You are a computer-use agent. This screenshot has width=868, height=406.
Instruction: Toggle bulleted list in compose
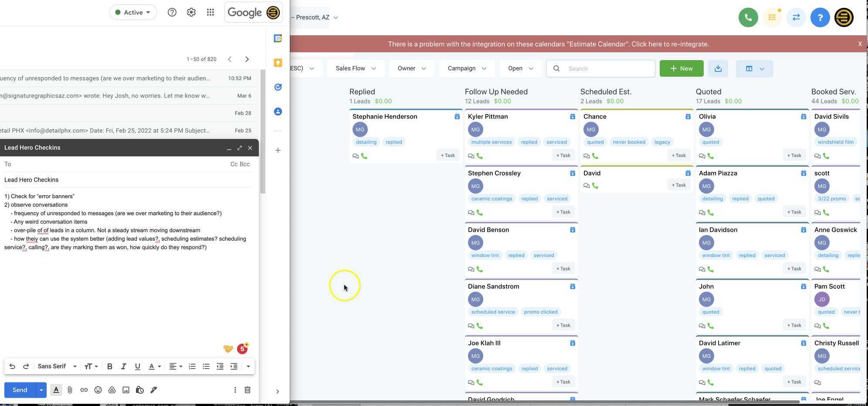pyautogui.click(x=206, y=366)
